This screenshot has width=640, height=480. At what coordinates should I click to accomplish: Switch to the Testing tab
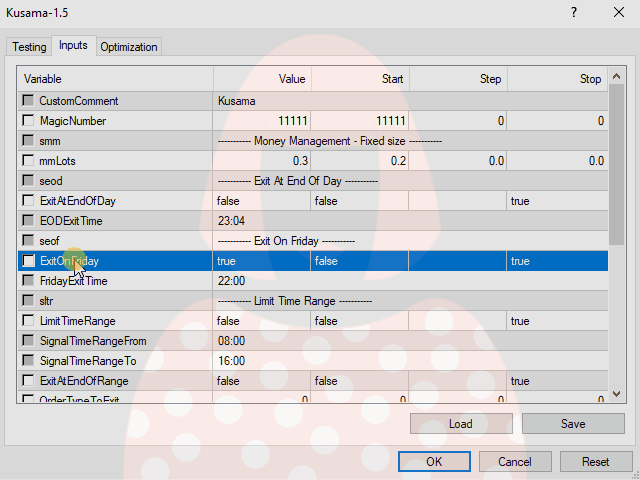(29, 47)
